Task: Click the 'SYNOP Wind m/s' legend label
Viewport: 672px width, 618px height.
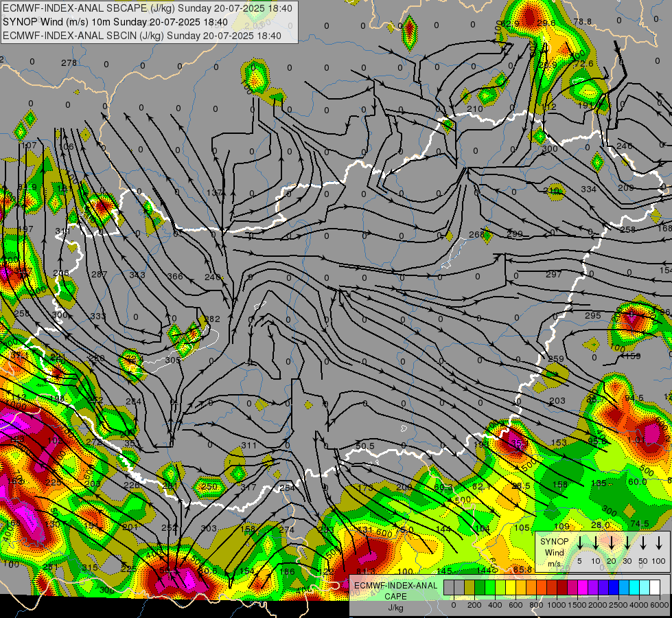Action: tap(554, 553)
